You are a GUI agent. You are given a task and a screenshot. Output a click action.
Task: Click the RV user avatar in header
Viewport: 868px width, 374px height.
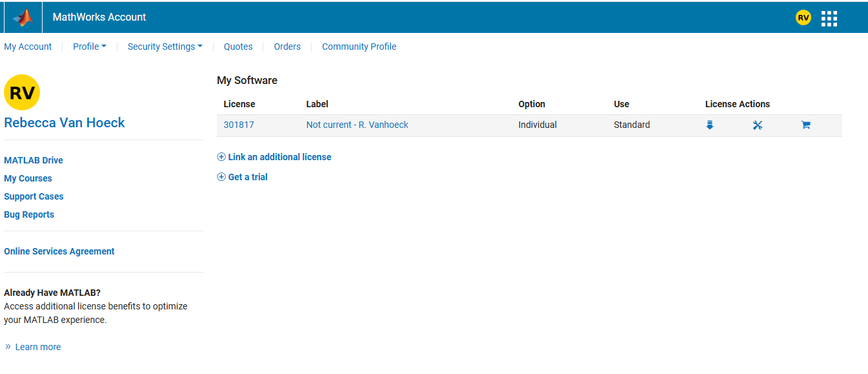point(803,18)
